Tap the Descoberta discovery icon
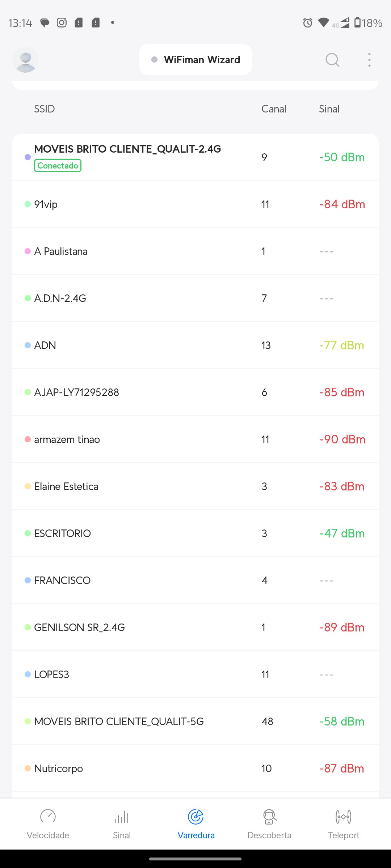Image resolution: width=391 pixels, height=868 pixels. pyautogui.click(x=269, y=816)
